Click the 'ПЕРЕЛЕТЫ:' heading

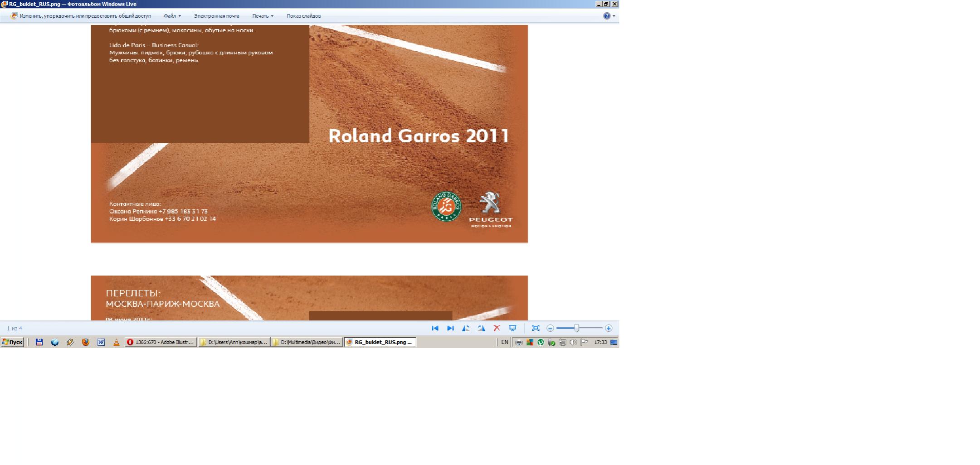(133, 293)
